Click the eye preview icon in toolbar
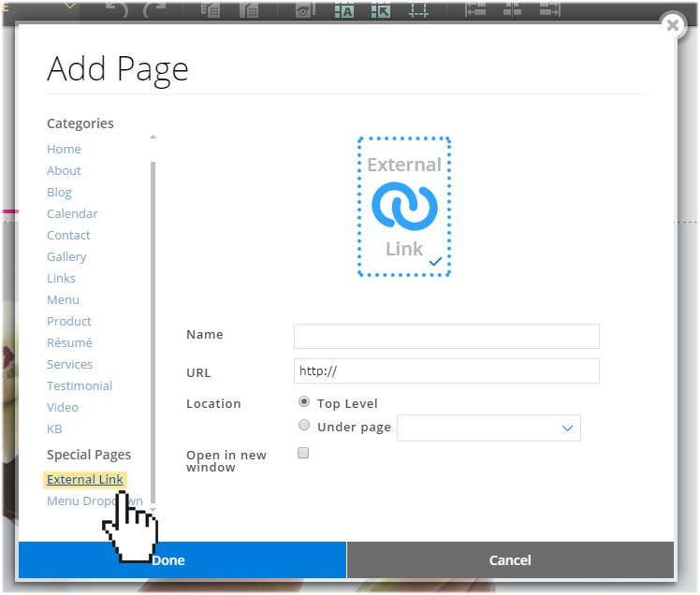Screen dimensions: 700x595 click(x=305, y=9)
